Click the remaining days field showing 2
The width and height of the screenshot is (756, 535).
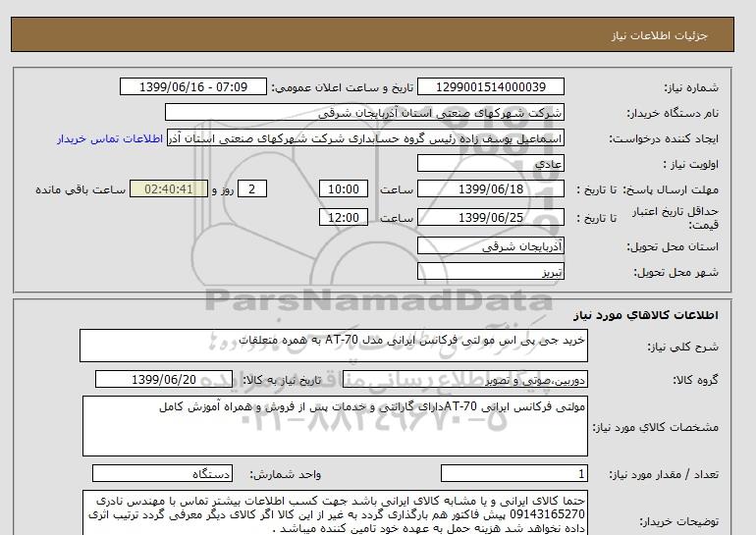coord(252,188)
